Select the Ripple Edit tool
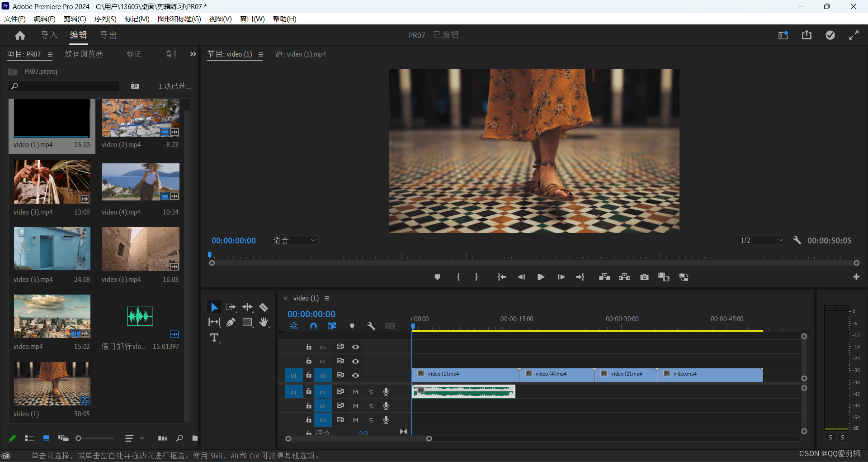 point(247,308)
